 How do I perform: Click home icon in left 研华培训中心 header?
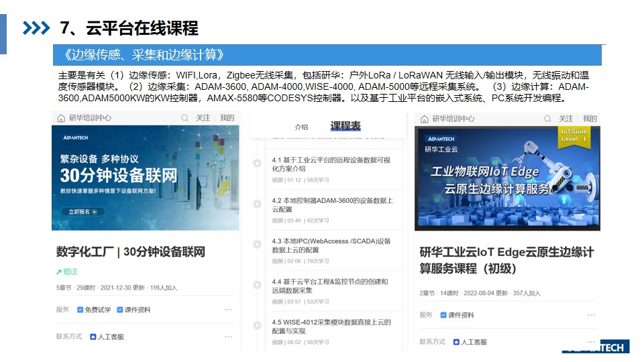click(61, 118)
